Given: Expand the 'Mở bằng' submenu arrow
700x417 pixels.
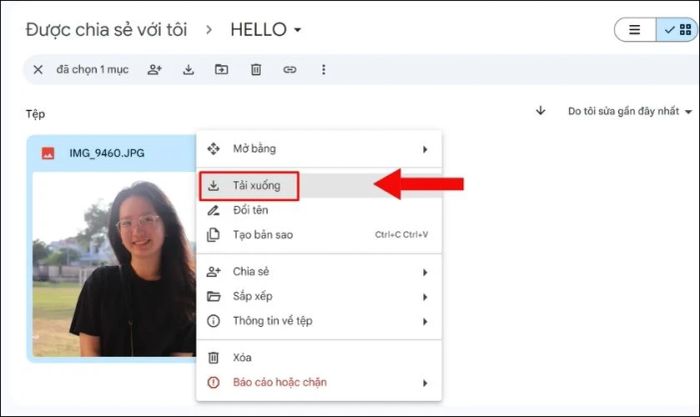Looking at the screenshot, I should [425, 149].
